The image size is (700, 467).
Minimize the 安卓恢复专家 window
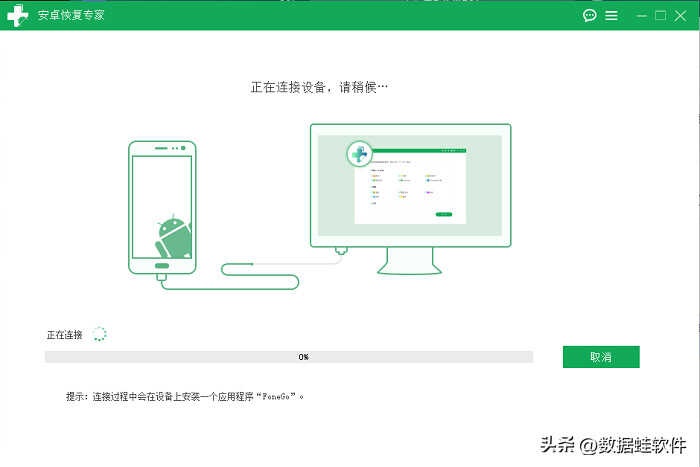pos(640,16)
